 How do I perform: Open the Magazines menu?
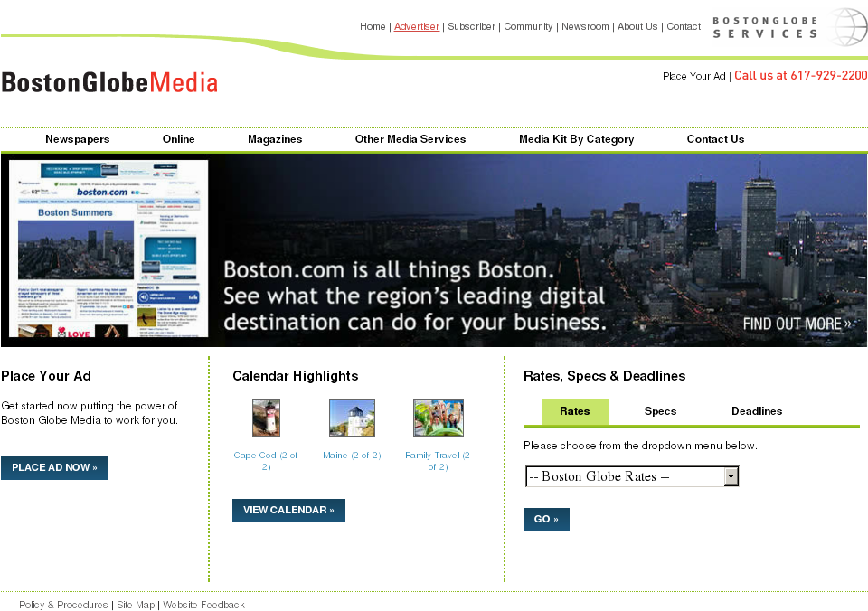275,139
